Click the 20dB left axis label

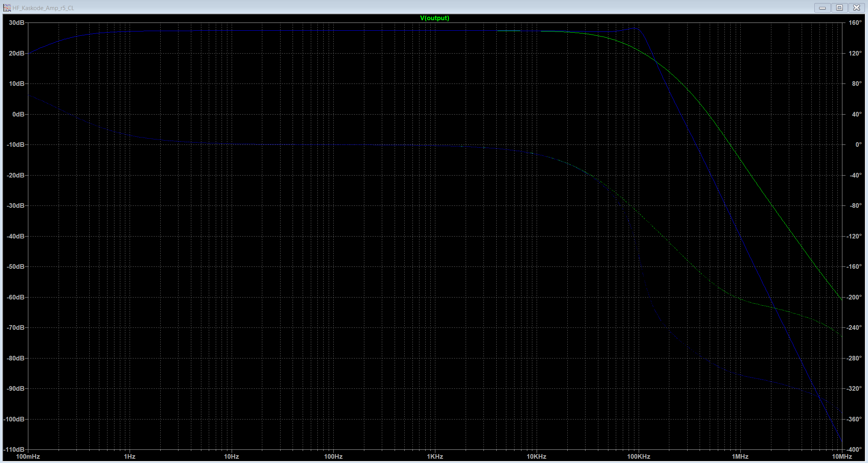(x=16, y=53)
